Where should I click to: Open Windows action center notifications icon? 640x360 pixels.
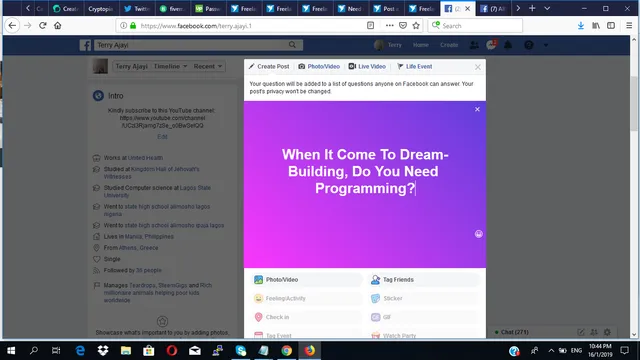tap(624, 350)
